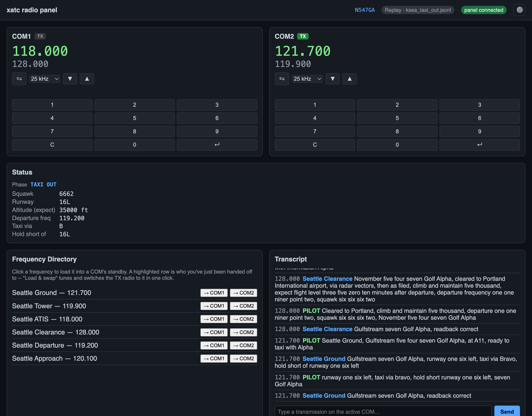Load Seattle Clearance into COM1
532x416 pixels.
coord(214,332)
